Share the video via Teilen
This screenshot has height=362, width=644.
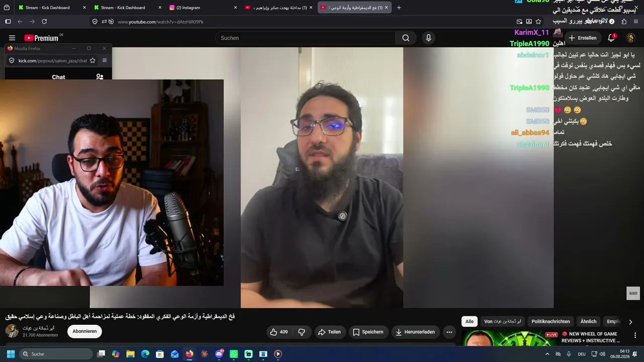pos(330,332)
